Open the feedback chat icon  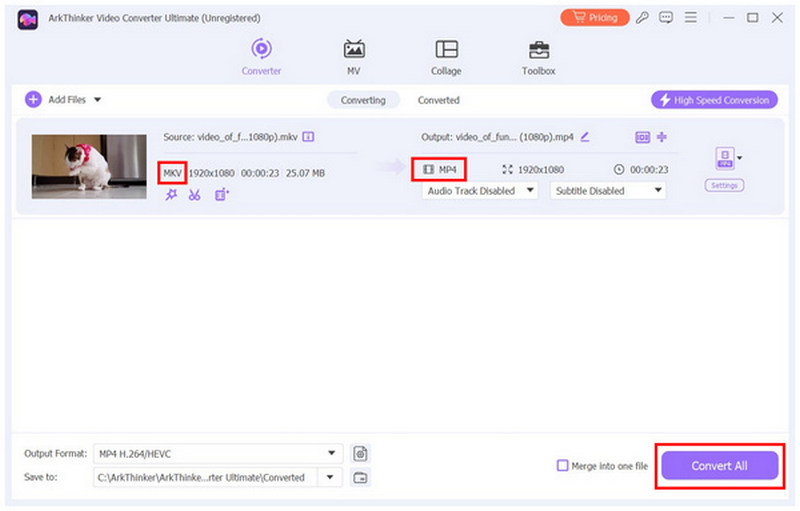click(x=666, y=17)
